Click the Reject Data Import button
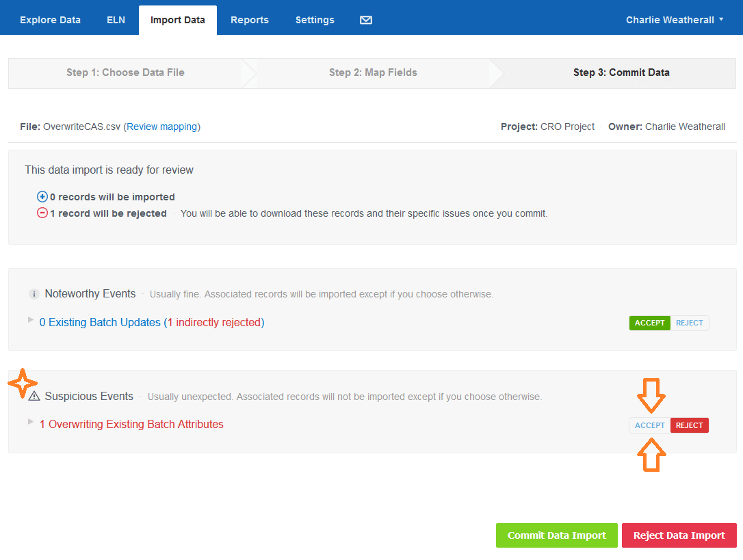 click(x=679, y=535)
